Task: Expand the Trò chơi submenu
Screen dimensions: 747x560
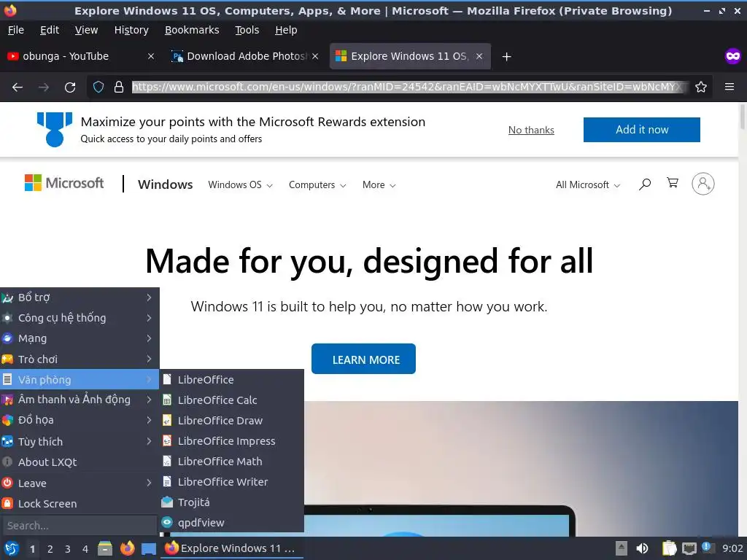Action: (80, 359)
